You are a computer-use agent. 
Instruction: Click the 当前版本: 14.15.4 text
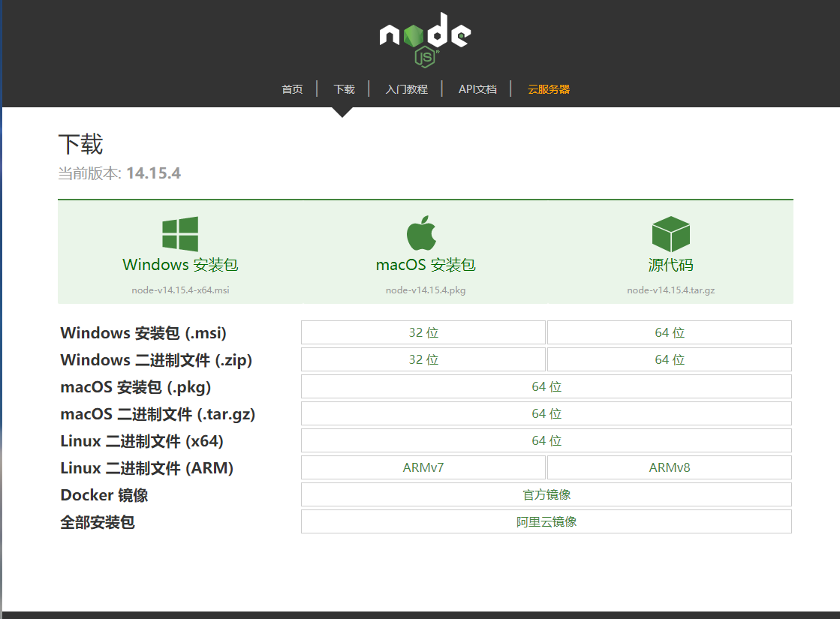point(119,173)
